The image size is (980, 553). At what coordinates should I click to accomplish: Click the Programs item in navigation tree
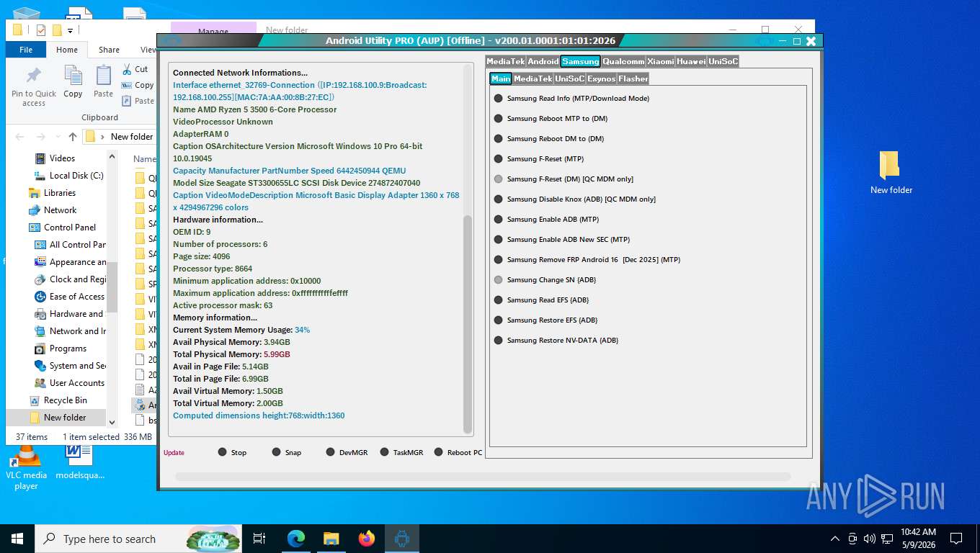[68, 349]
